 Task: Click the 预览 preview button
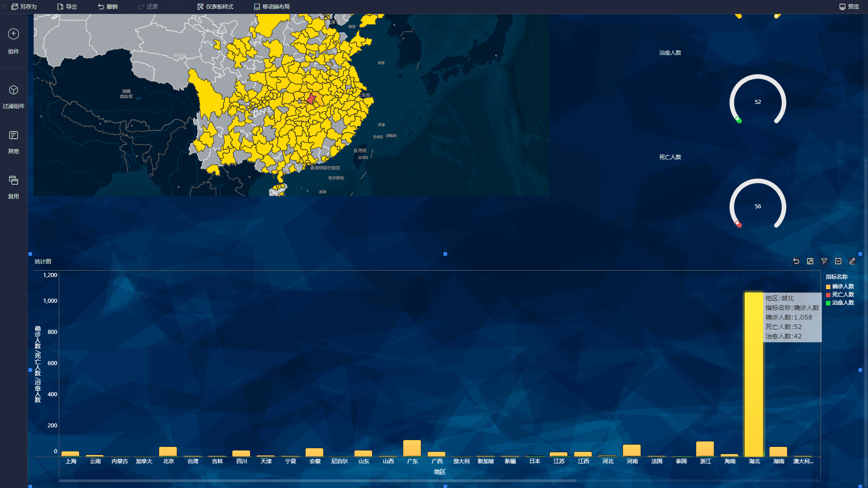[x=849, y=7]
